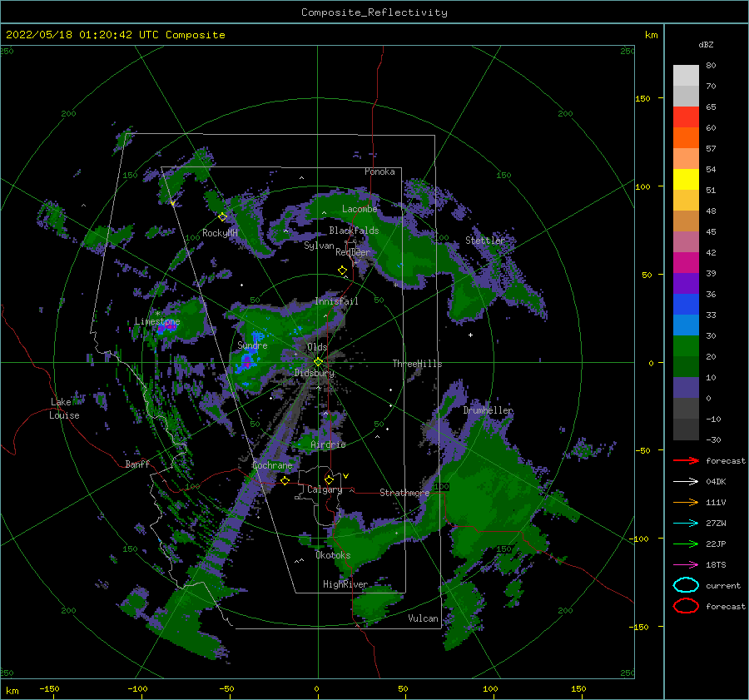Select the slate swatch between 10 and 0 dBZ
Viewport: 749px width, 700px height.
[x=686, y=388]
